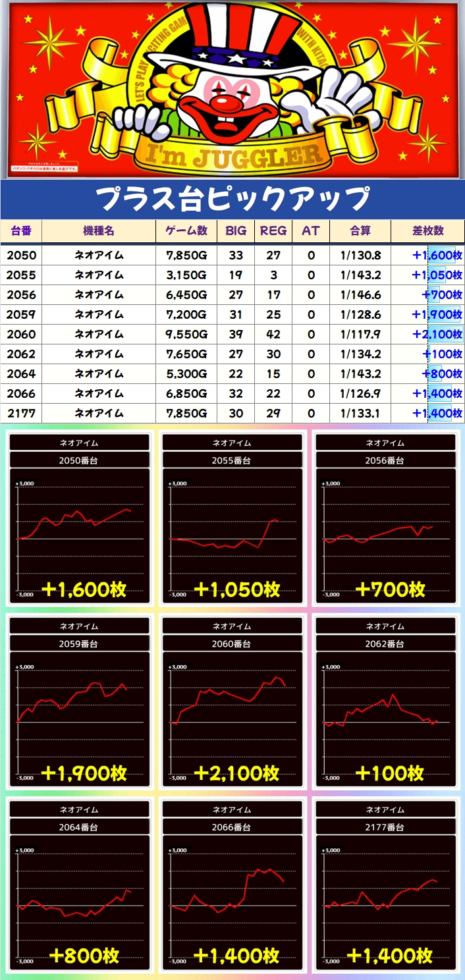The height and width of the screenshot is (980, 465).
Task: Click the REG column header
Action: (x=273, y=231)
